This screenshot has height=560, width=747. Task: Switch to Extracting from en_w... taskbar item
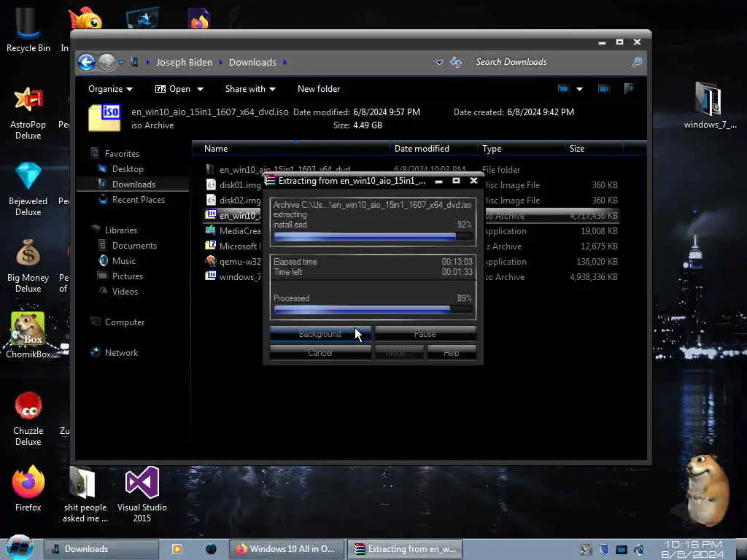click(x=406, y=549)
